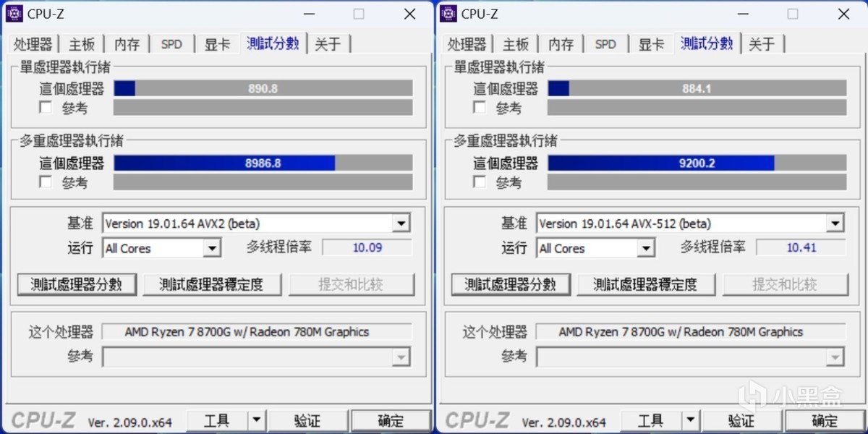Click single-thread 參考 empty bar in left window
Viewport: 868px width, 434px height.
(x=263, y=108)
